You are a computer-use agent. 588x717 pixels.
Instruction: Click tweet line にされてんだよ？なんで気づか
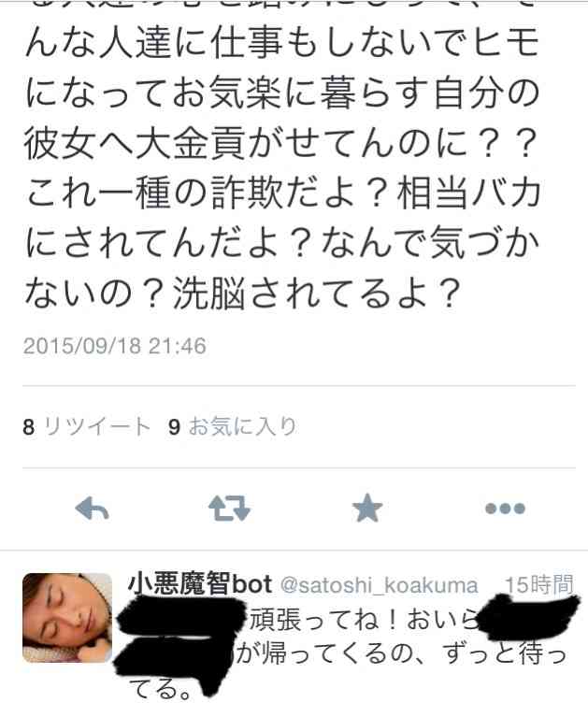click(282, 243)
